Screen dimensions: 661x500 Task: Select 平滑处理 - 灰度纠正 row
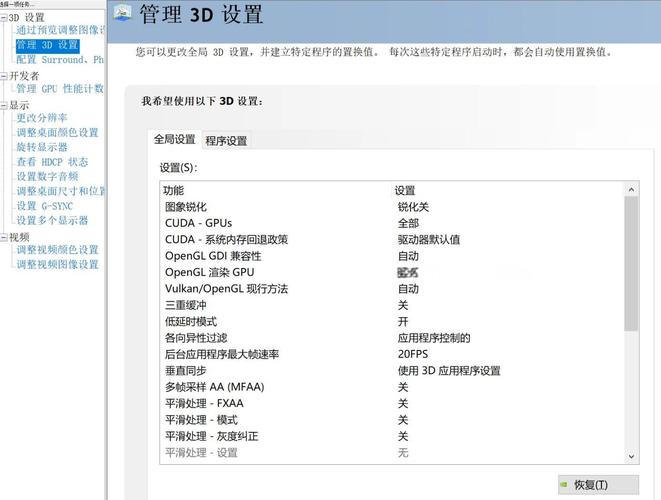(392, 436)
